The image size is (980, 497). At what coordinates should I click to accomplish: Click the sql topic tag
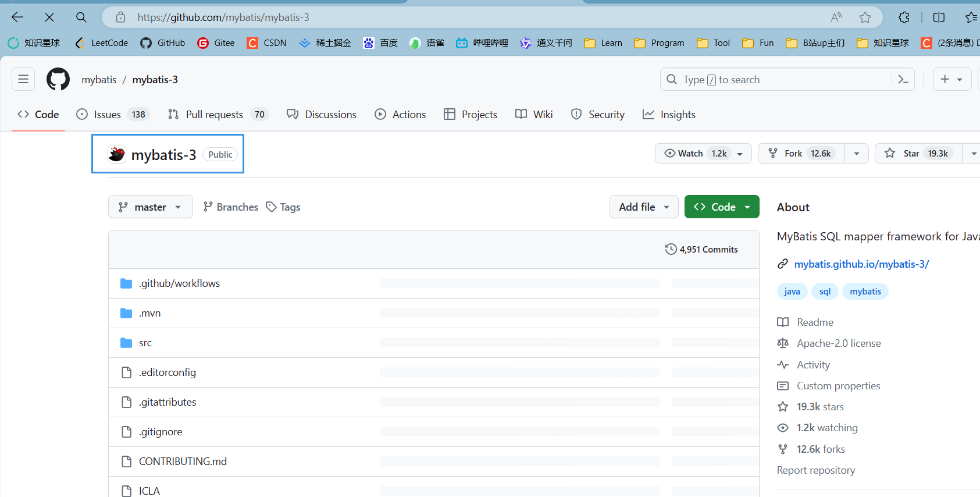[x=825, y=292]
